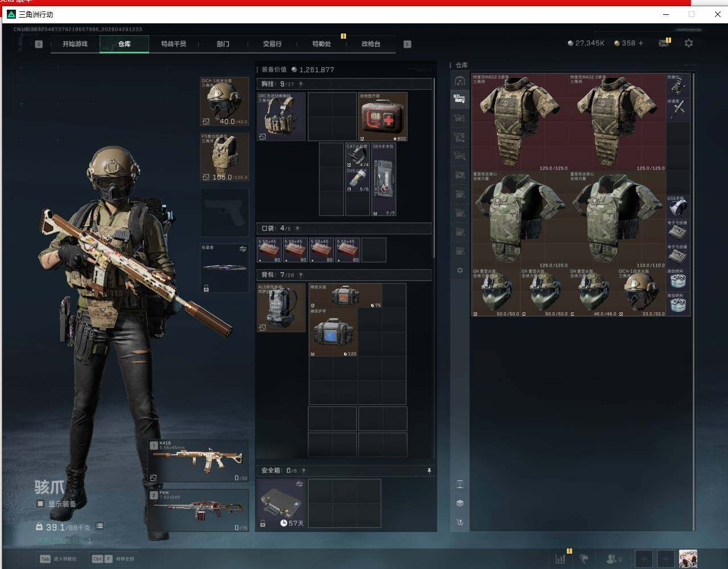This screenshot has height=569, width=728.
Task: Click the plus next to 358 currency
Action: point(641,43)
